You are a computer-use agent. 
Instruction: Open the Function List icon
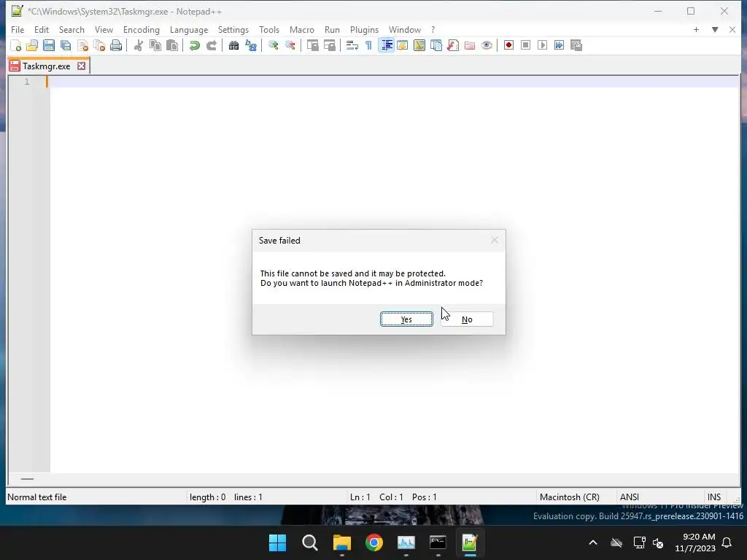click(453, 45)
